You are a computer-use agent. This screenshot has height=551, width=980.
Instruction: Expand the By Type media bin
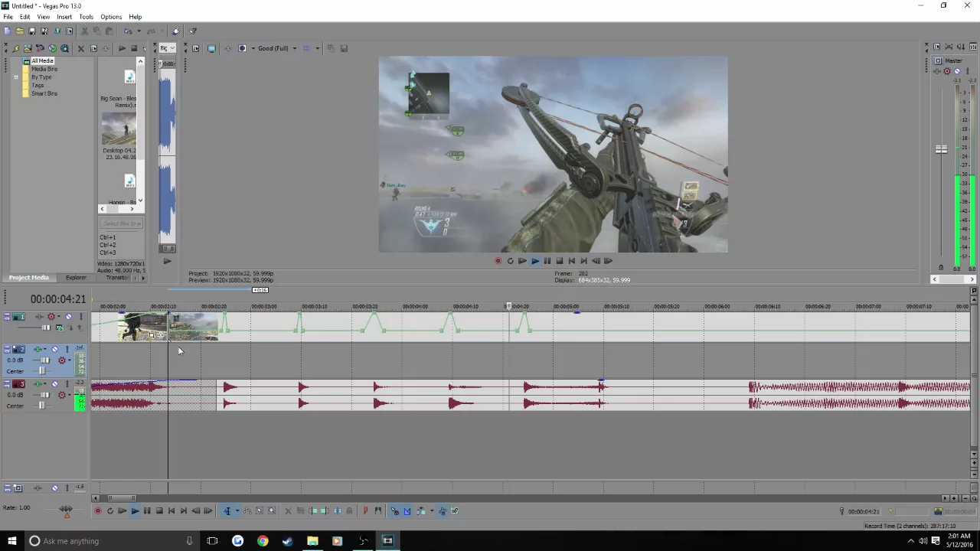point(16,77)
